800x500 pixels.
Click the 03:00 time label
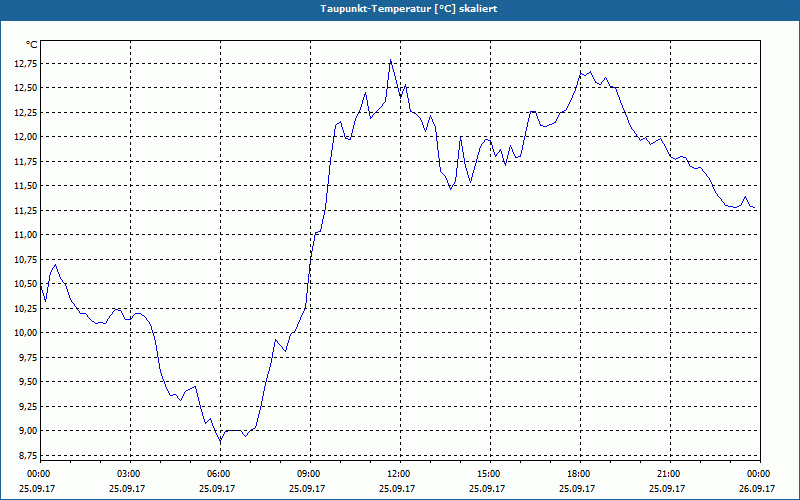[131, 474]
